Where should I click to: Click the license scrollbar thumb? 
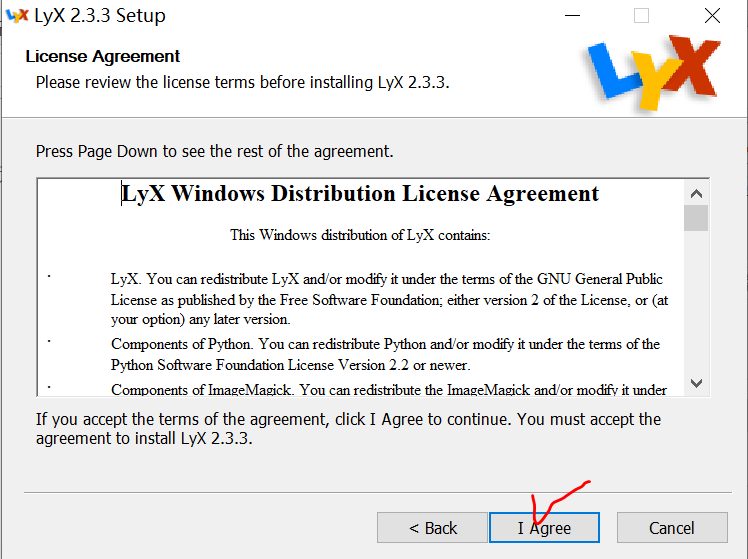pos(696,218)
